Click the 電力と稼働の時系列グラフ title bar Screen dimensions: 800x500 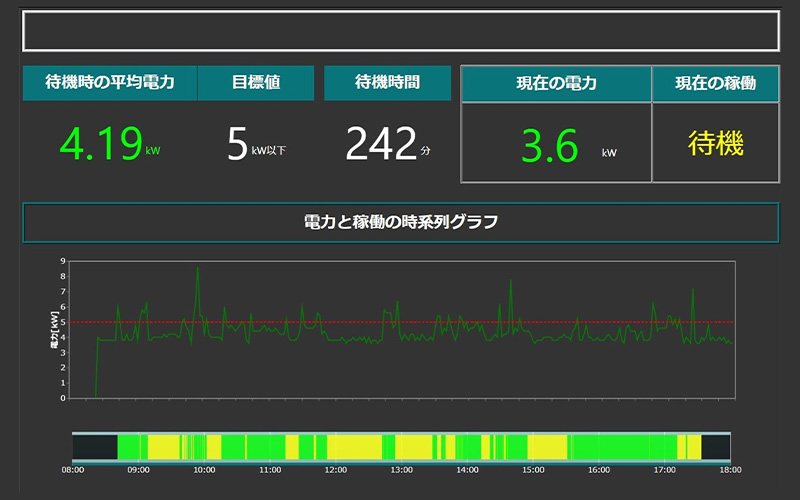pos(400,222)
